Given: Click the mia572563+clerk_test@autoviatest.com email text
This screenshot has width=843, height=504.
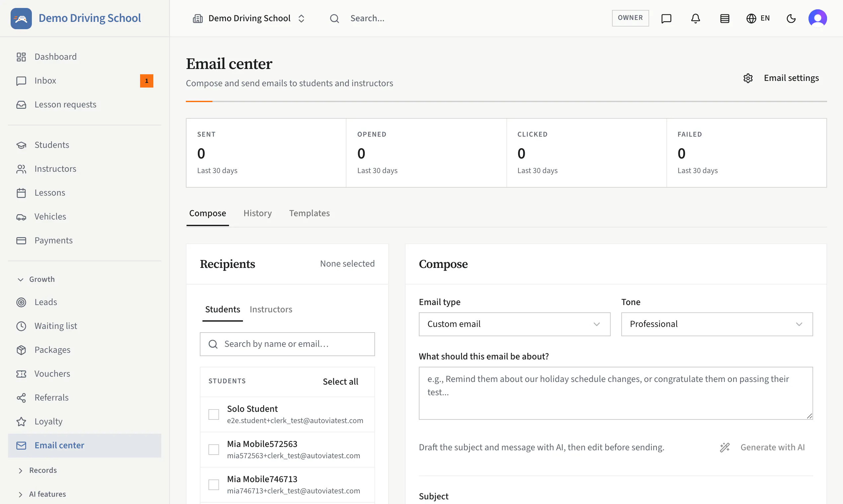Looking at the screenshot, I should point(293,456).
